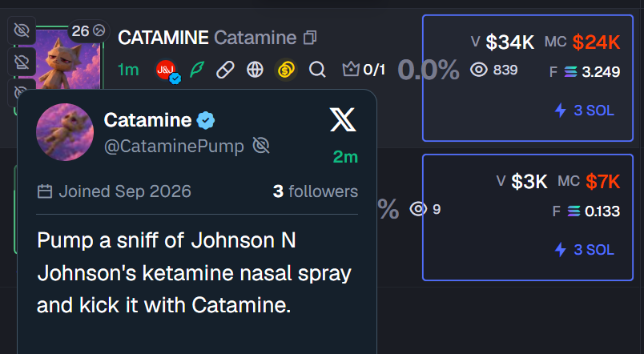Click the 3 followers count
This screenshot has height=354, width=644.
[x=316, y=191]
